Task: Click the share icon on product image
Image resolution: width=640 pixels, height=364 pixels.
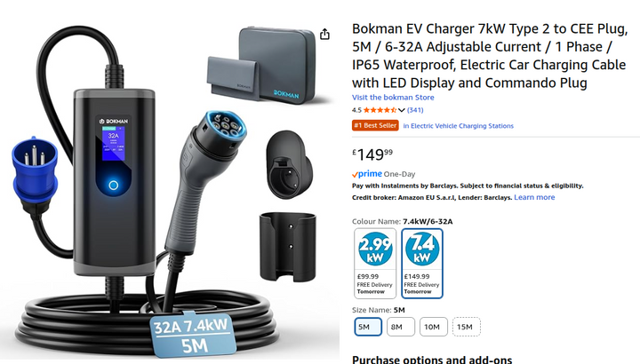Action: 324,35
